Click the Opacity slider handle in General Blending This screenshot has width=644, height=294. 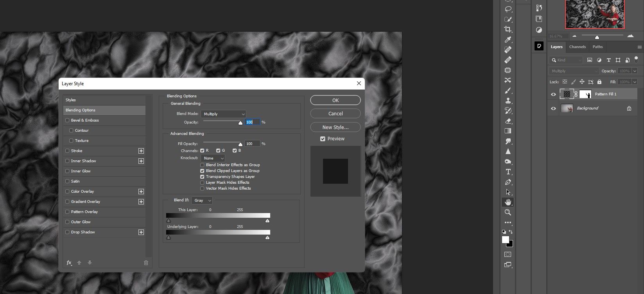click(240, 123)
